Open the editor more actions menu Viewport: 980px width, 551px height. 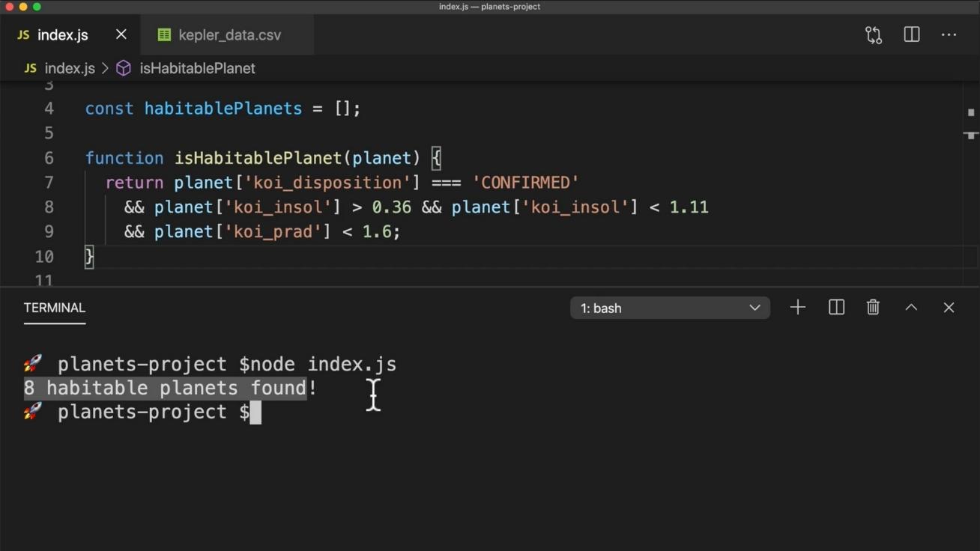(x=949, y=34)
